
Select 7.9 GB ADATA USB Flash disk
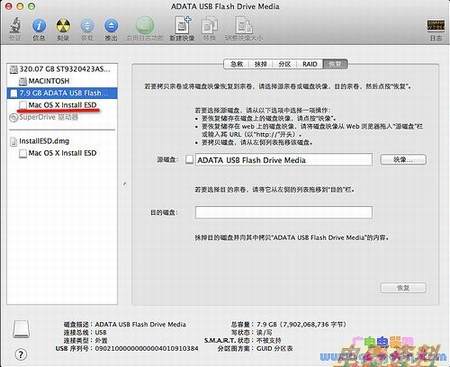62,93
